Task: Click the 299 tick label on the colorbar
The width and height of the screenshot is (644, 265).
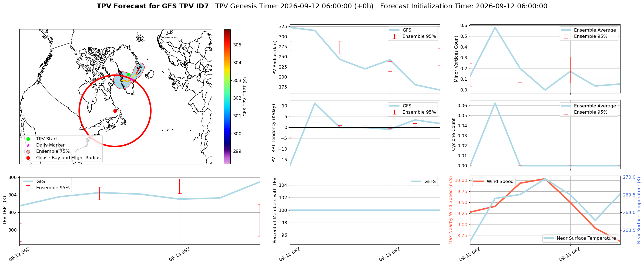Action: coord(237,151)
